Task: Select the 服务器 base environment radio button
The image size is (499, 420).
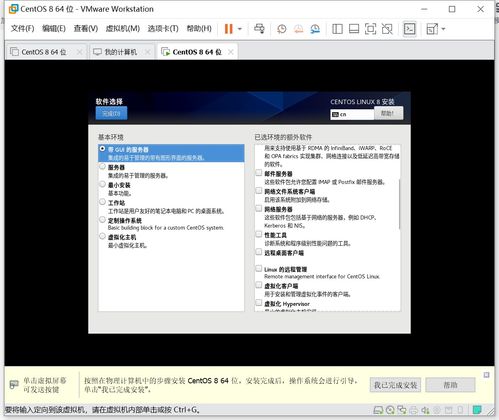Action: coord(102,166)
